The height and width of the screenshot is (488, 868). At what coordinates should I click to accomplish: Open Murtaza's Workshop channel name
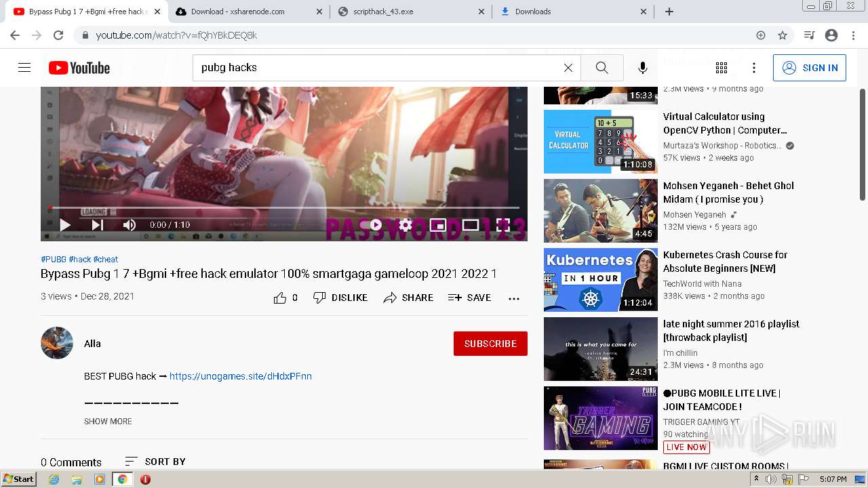pos(722,146)
